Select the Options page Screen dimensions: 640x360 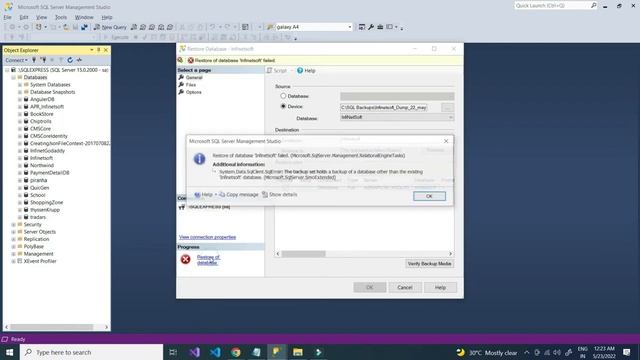[193, 92]
